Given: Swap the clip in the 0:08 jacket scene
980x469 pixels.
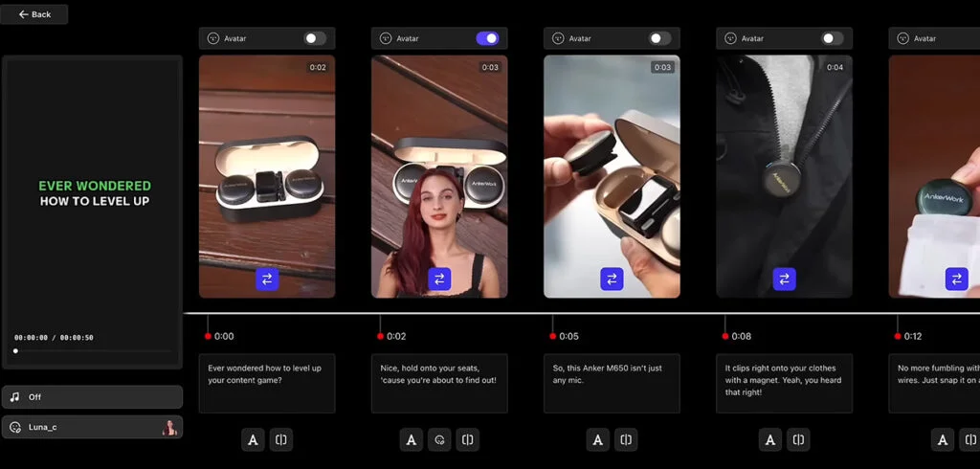Looking at the screenshot, I should (785, 279).
